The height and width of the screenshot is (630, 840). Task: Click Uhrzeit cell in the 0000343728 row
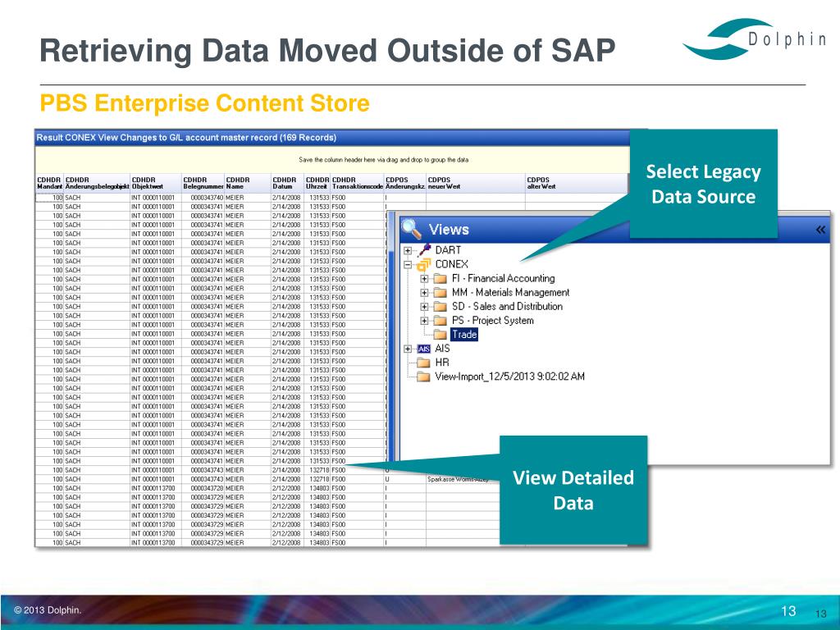click(x=317, y=488)
